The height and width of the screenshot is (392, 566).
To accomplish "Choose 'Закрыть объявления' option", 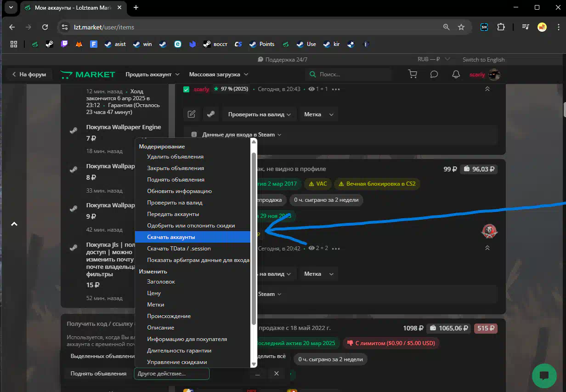I will (x=192, y=168).
